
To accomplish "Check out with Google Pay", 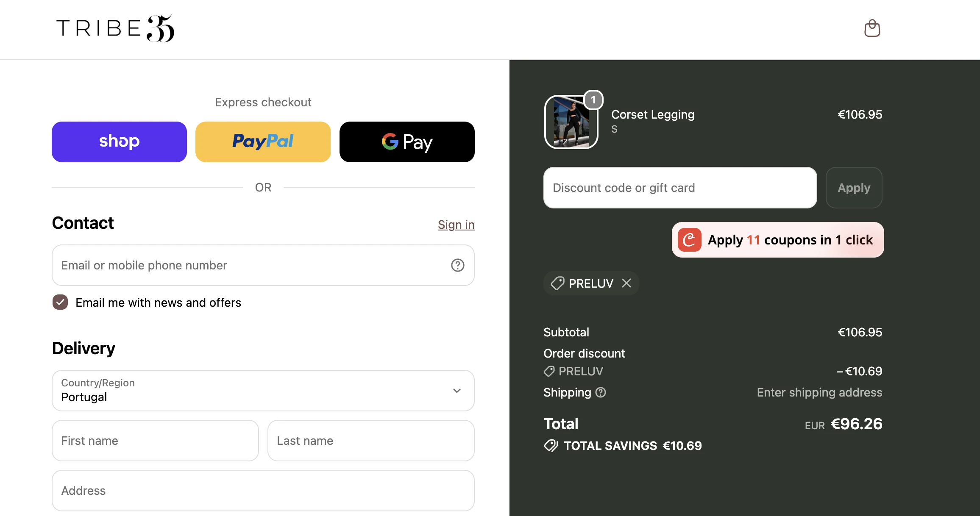I will (407, 142).
